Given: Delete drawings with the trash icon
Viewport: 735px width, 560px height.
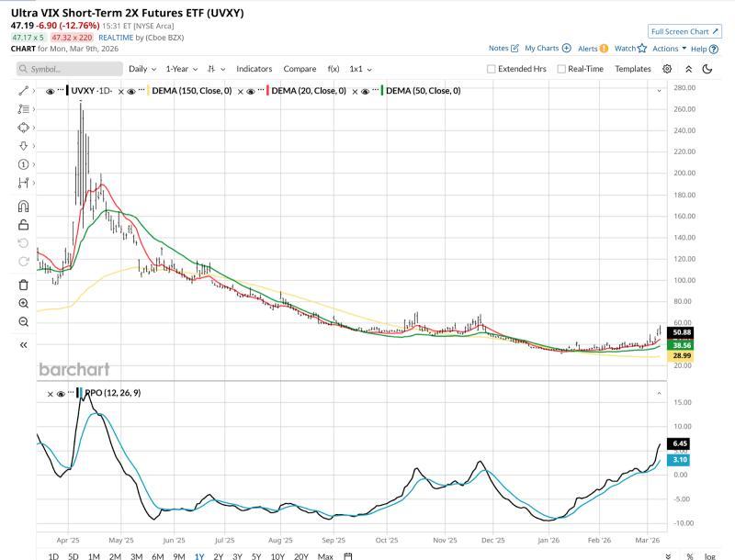Looking at the screenshot, I should (x=23, y=285).
